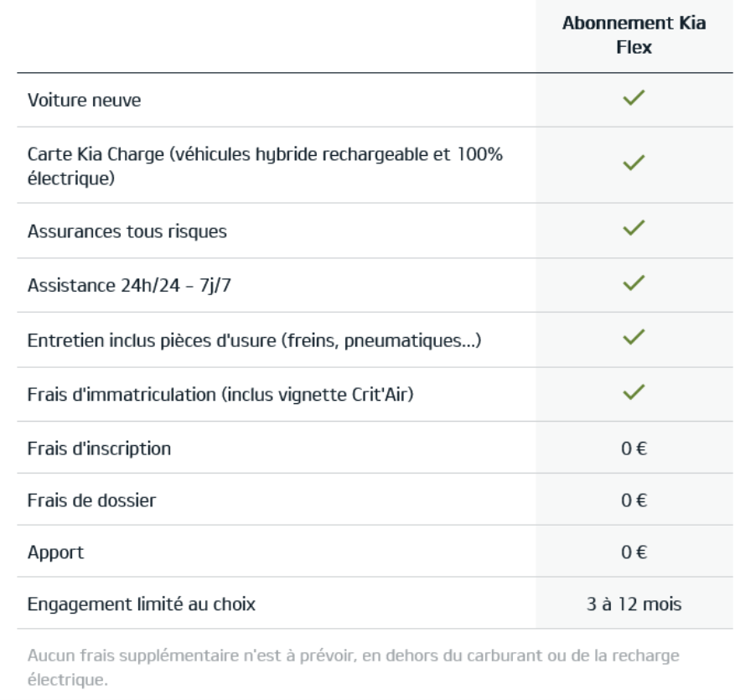This screenshot has height=700, width=740.
Task: Click the 3 à 12 mois engagement value
Action: 634,604
